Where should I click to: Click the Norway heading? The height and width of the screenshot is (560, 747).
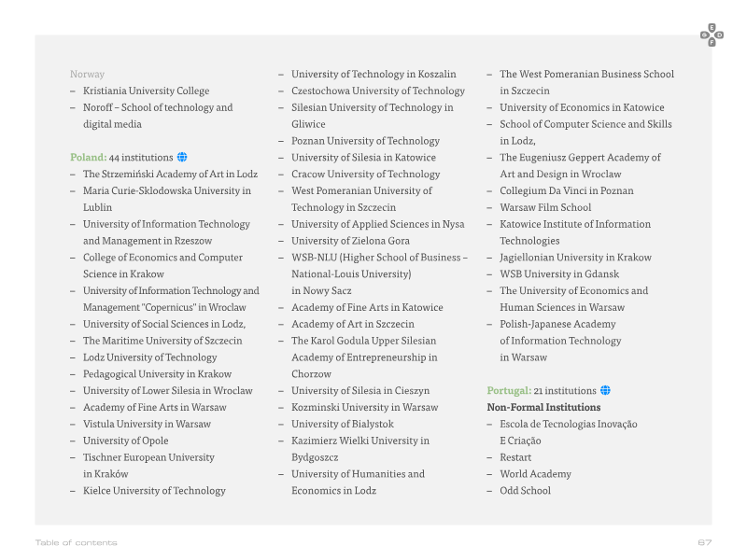87,75
